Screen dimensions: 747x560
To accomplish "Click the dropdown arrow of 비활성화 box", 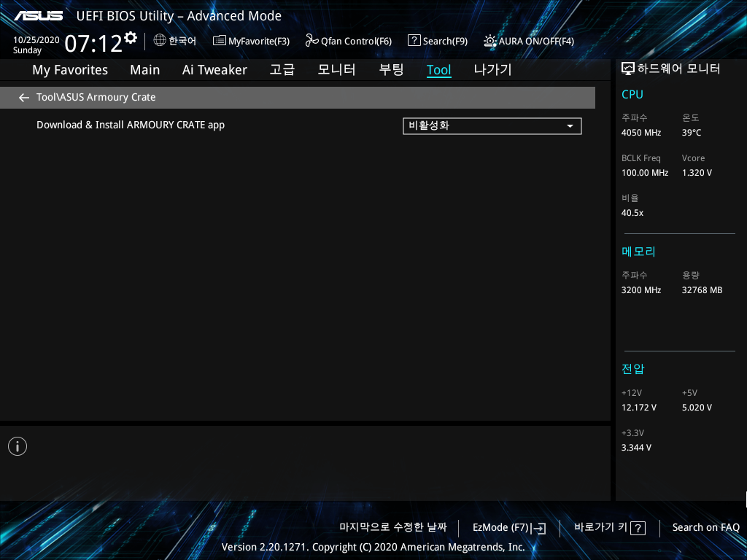I will [x=570, y=126].
